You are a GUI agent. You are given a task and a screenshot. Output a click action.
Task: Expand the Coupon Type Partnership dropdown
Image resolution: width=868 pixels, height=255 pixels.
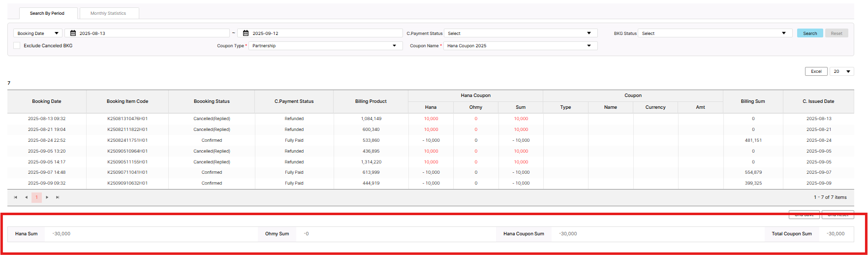324,46
